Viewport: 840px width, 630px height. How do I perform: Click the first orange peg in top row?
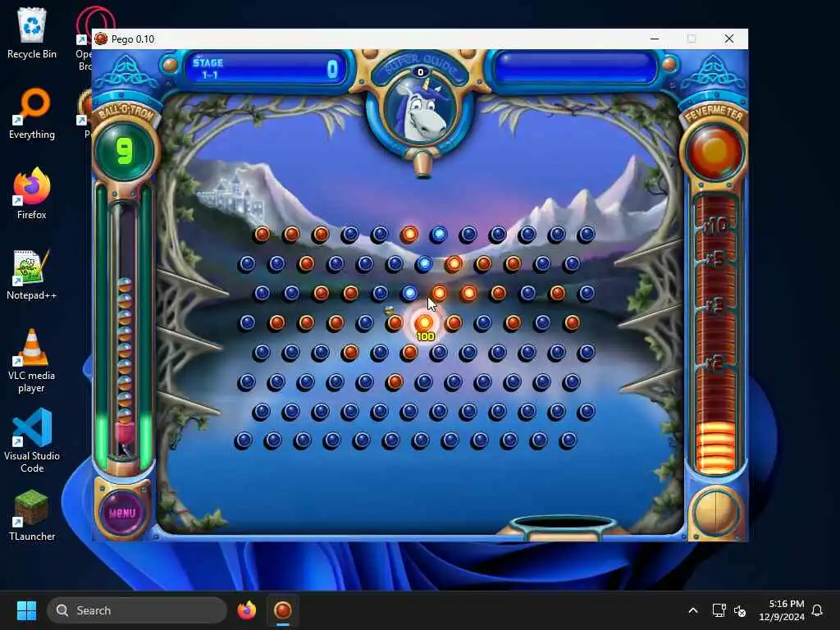(x=262, y=234)
